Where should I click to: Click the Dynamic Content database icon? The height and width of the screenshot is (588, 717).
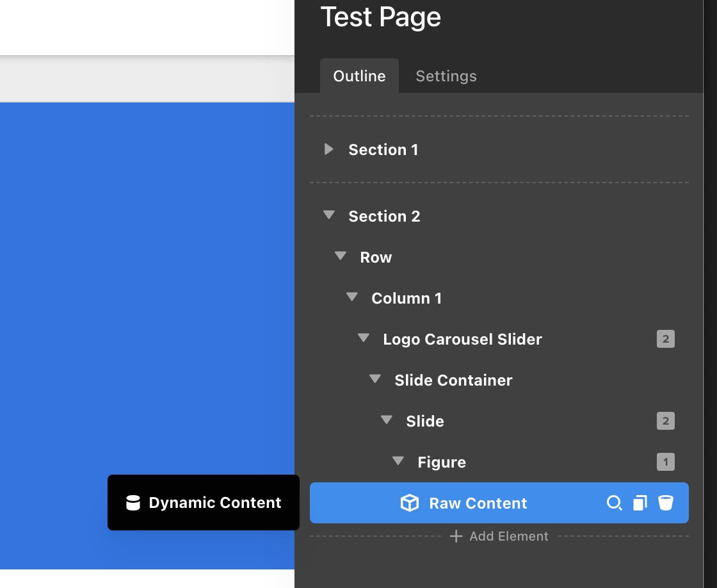[x=133, y=503]
